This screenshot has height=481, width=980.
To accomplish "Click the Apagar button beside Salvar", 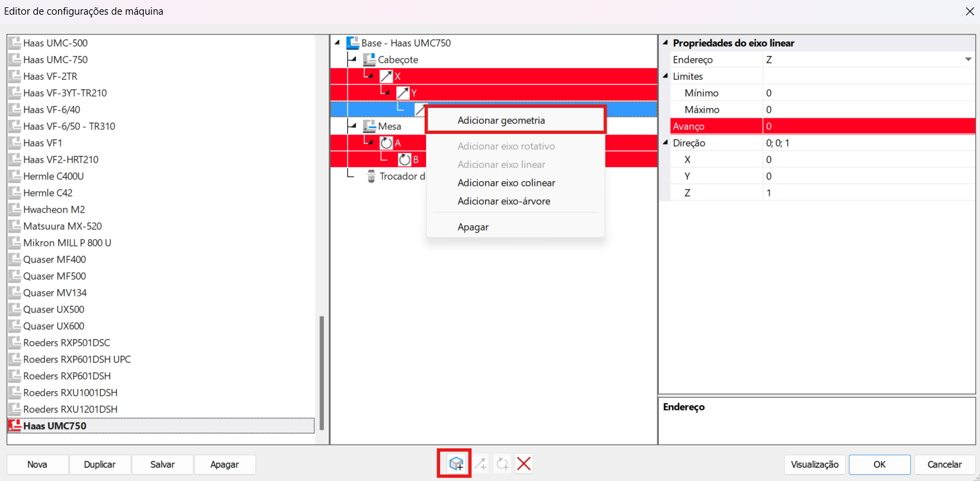I will (x=225, y=464).
